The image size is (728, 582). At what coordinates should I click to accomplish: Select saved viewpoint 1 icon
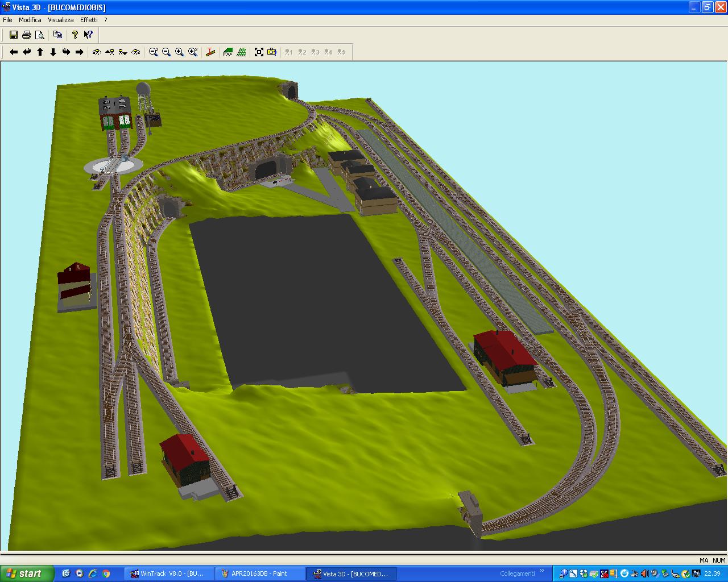[289, 52]
